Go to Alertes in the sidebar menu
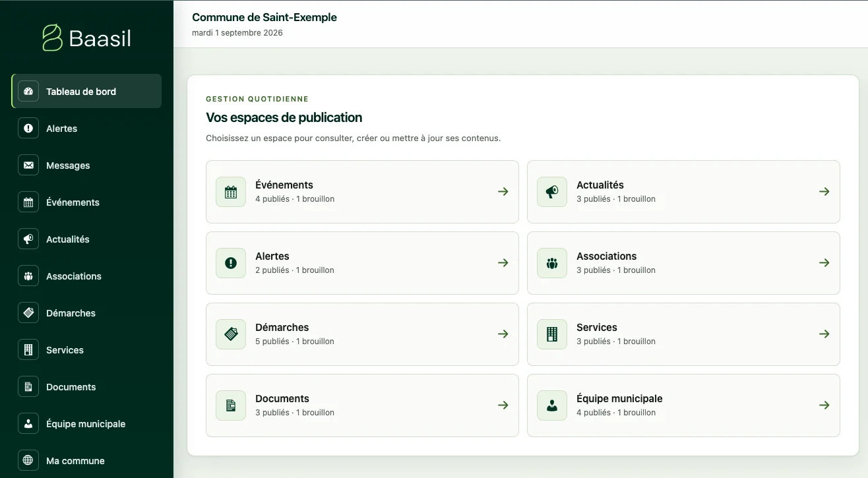This screenshot has width=868, height=478. coord(86,129)
